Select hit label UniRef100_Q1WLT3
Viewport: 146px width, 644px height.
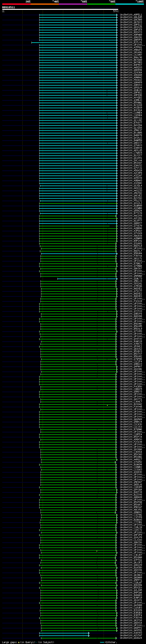click(131, 278)
